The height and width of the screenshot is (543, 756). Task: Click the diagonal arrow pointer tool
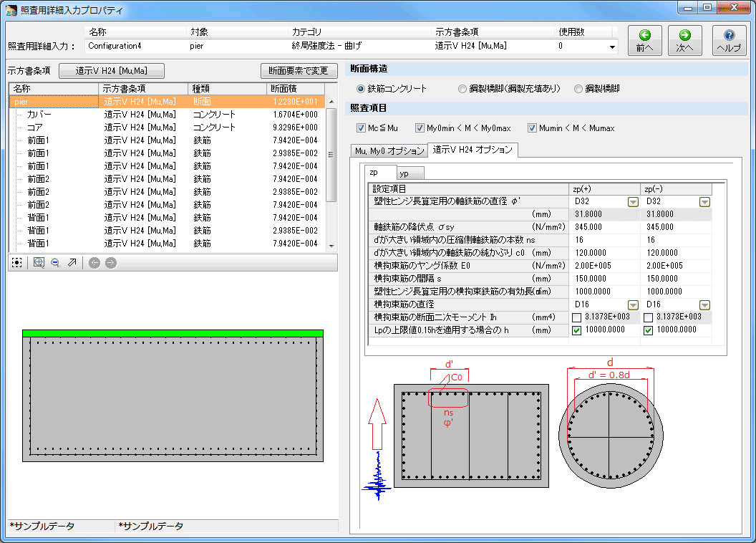[72, 263]
